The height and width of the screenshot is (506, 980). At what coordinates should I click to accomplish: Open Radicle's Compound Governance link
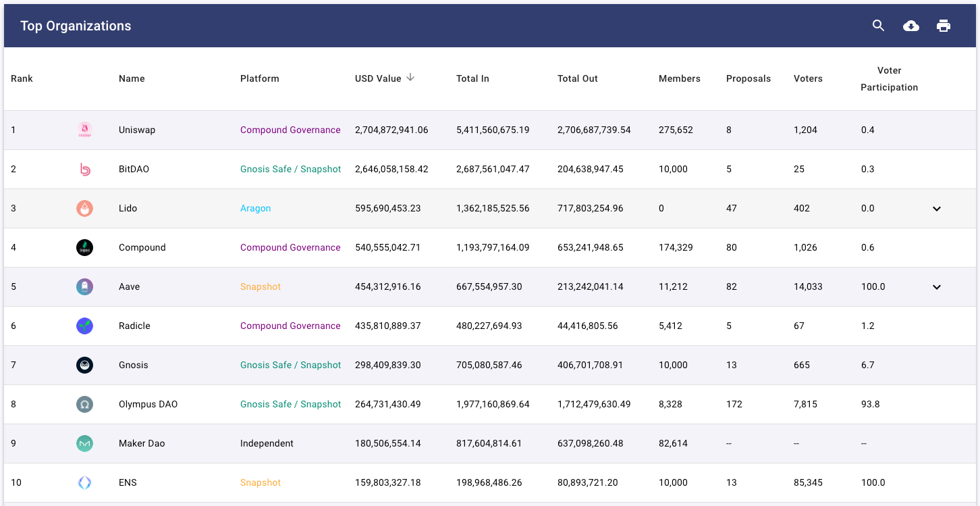(290, 326)
